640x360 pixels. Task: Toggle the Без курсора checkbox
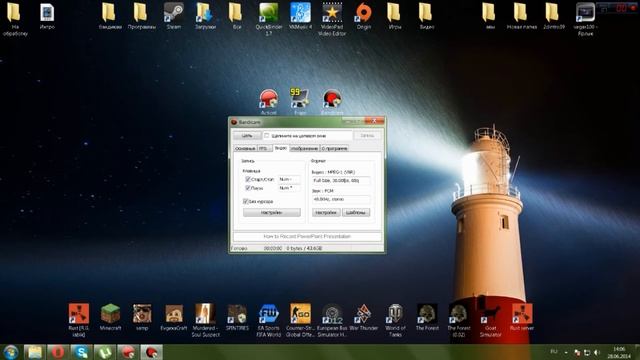click(245, 201)
